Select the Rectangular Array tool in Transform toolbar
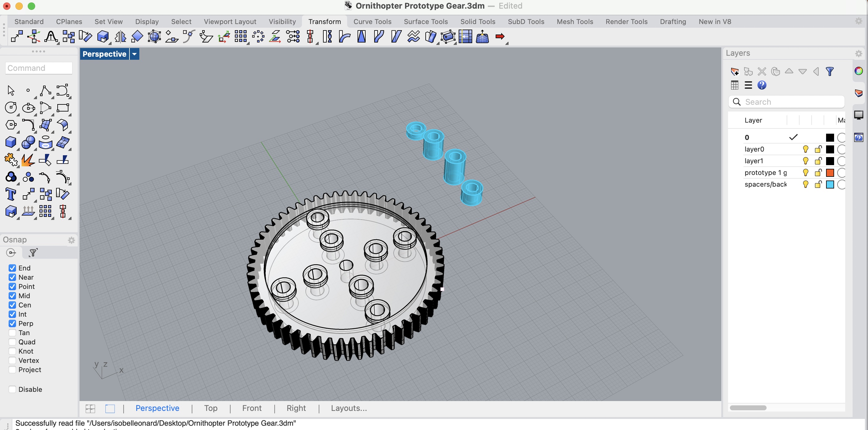 click(241, 36)
